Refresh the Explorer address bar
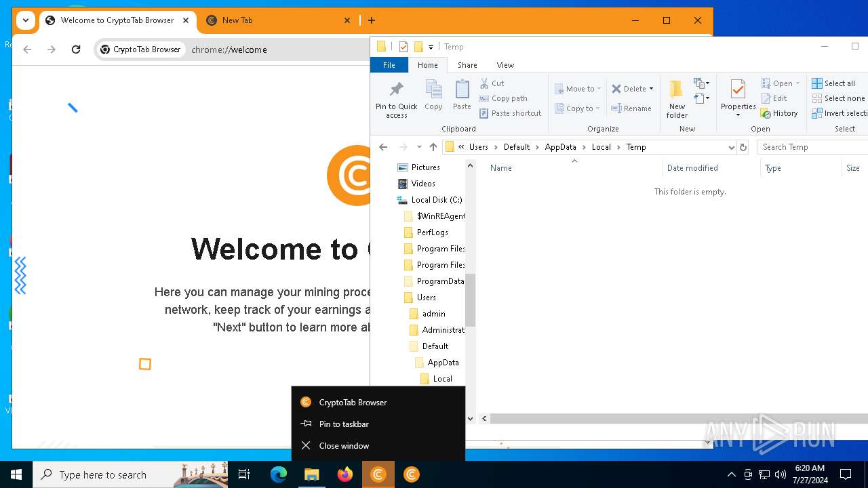The height and width of the screenshot is (488, 868). [743, 147]
